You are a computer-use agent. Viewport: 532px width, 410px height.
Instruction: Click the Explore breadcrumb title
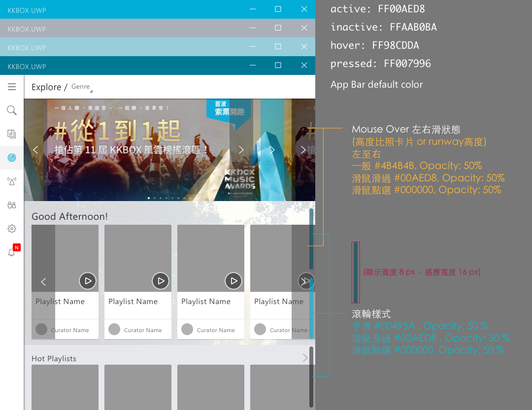(x=46, y=87)
